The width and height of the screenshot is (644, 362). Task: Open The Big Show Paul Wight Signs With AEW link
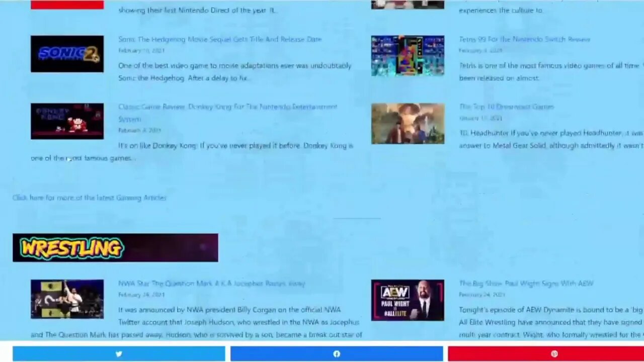(526, 284)
